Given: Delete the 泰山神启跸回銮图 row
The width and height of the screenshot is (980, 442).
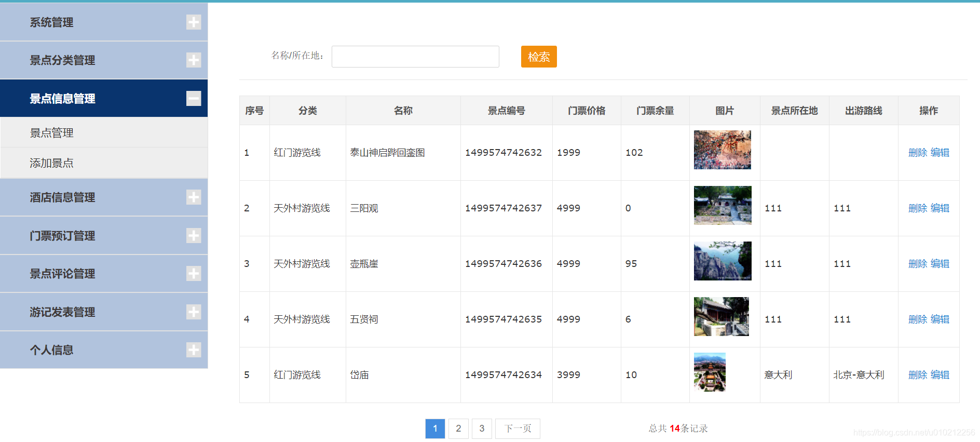Looking at the screenshot, I should (x=918, y=153).
